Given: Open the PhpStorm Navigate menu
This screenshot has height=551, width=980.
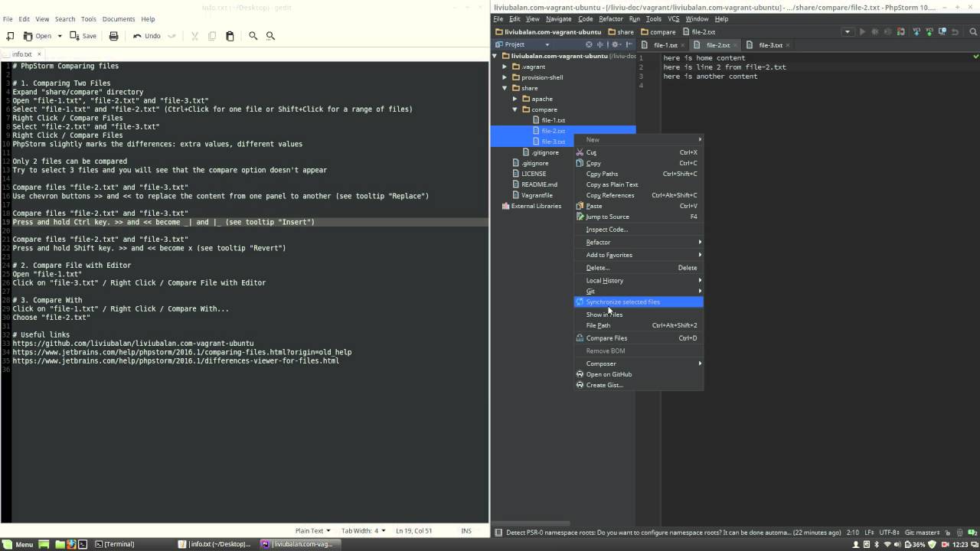Looking at the screenshot, I should point(558,19).
